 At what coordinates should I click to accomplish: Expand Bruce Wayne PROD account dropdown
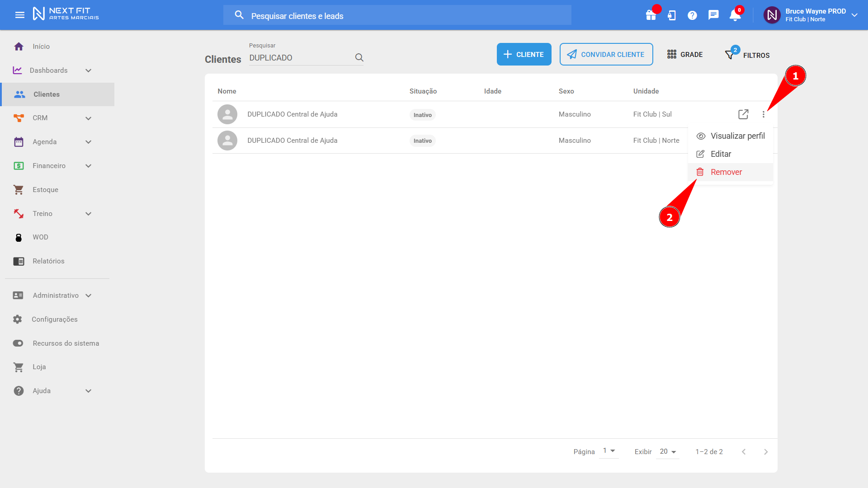(x=854, y=15)
